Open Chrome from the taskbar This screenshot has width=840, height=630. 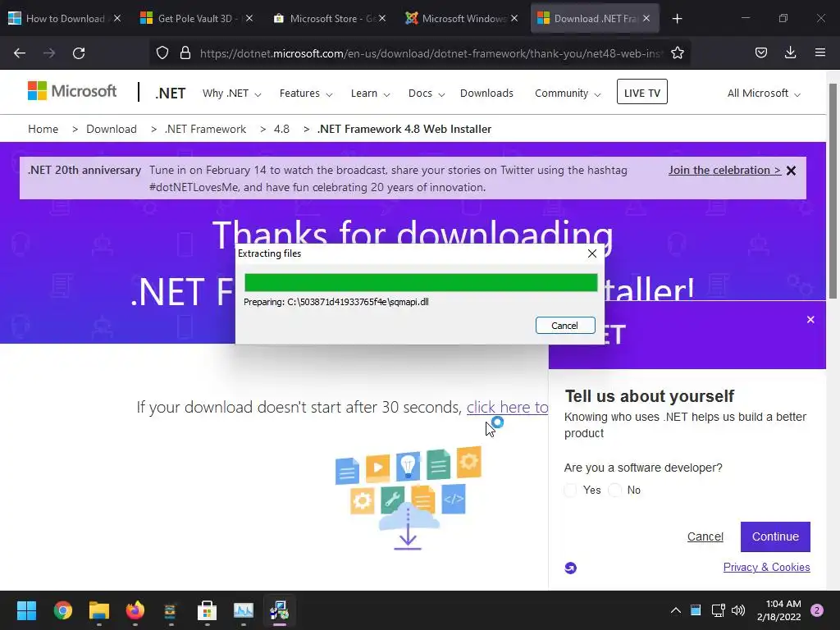[x=62, y=610]
